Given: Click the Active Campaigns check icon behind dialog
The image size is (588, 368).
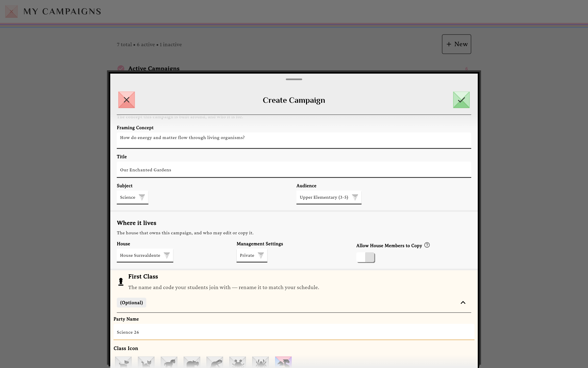Looking at the screenshot, I should coord(121,68).
